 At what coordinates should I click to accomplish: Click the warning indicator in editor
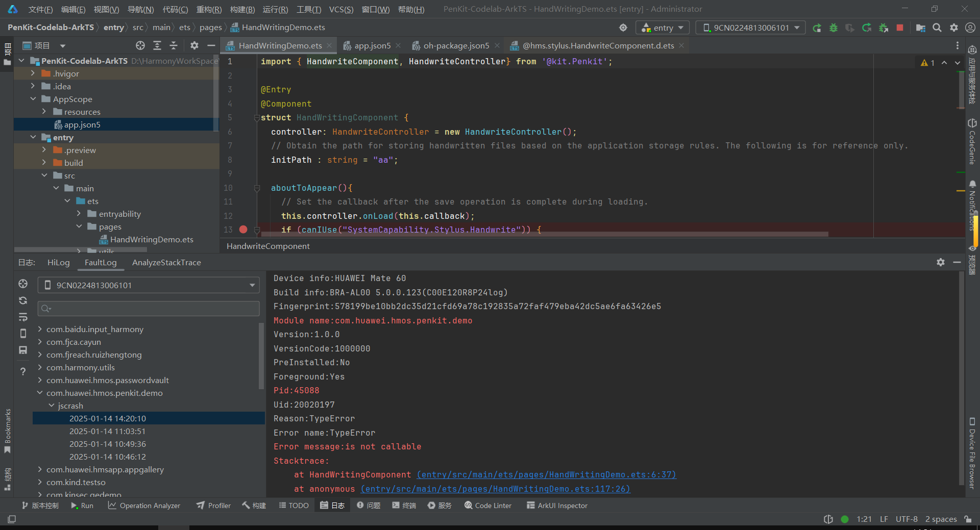[x=927, y=63]
